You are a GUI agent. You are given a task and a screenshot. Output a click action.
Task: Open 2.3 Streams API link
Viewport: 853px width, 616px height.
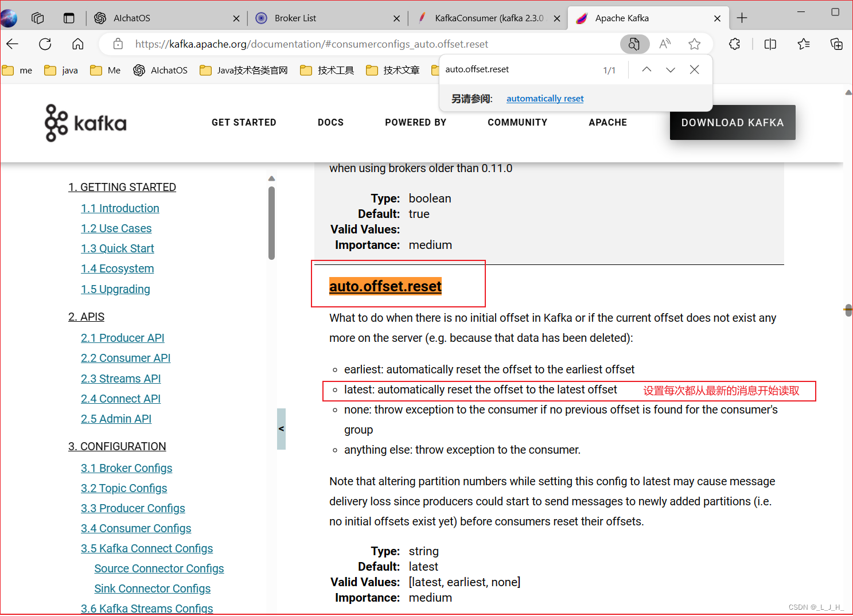click(120, 379)
